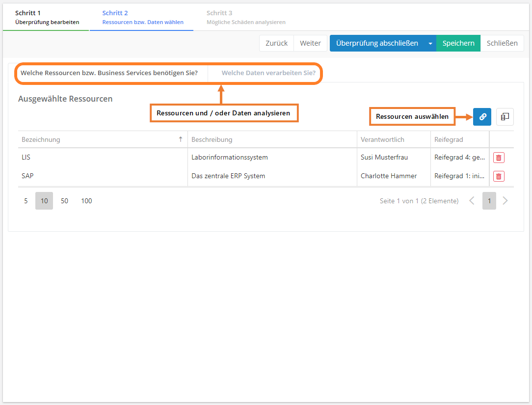Click the Schließen button

tap(502, 43)
